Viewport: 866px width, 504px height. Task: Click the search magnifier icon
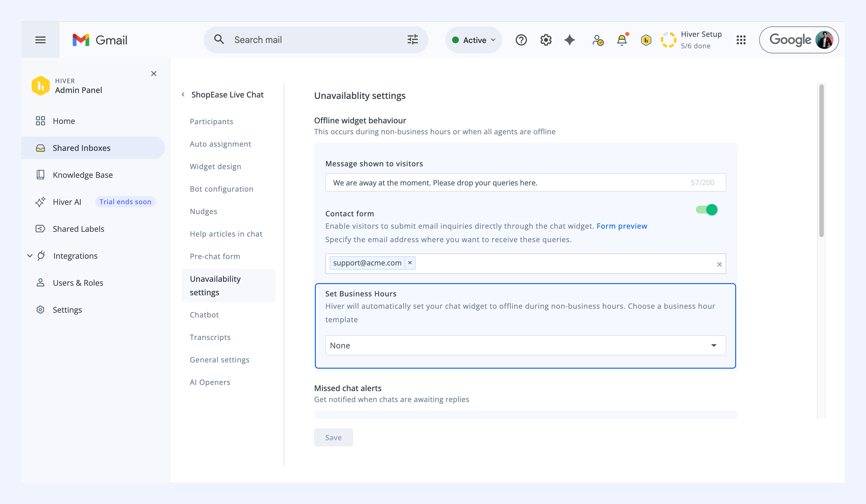coord(219,40)
